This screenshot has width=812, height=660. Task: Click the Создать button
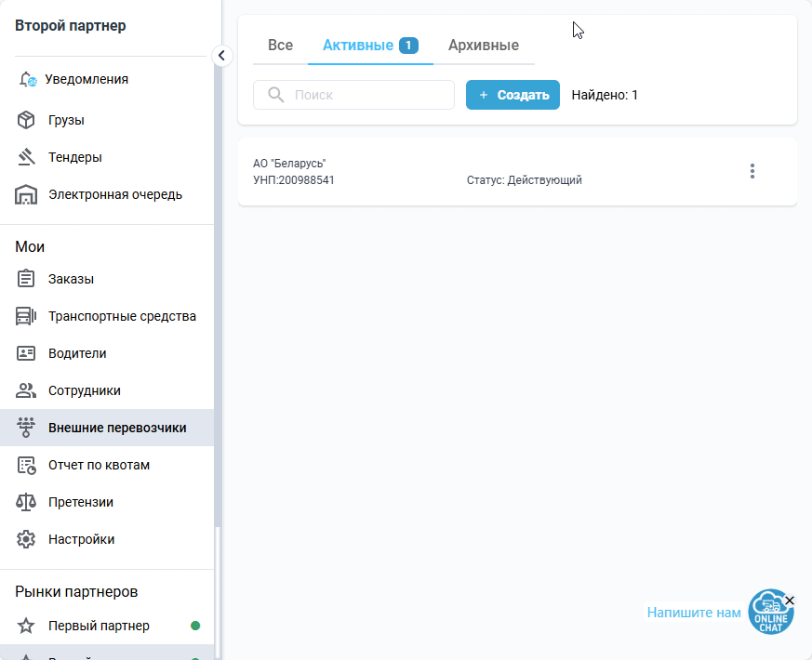(512, 94)
